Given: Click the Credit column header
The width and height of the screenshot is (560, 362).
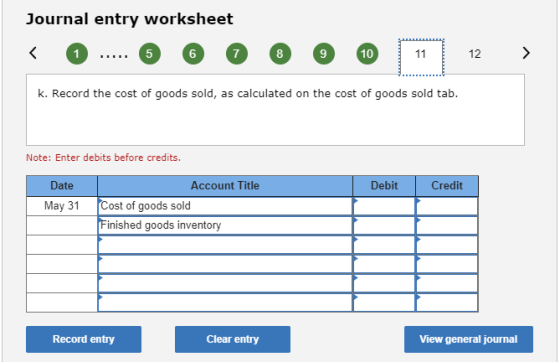Looking at the screenshot, I should [447, 186].
